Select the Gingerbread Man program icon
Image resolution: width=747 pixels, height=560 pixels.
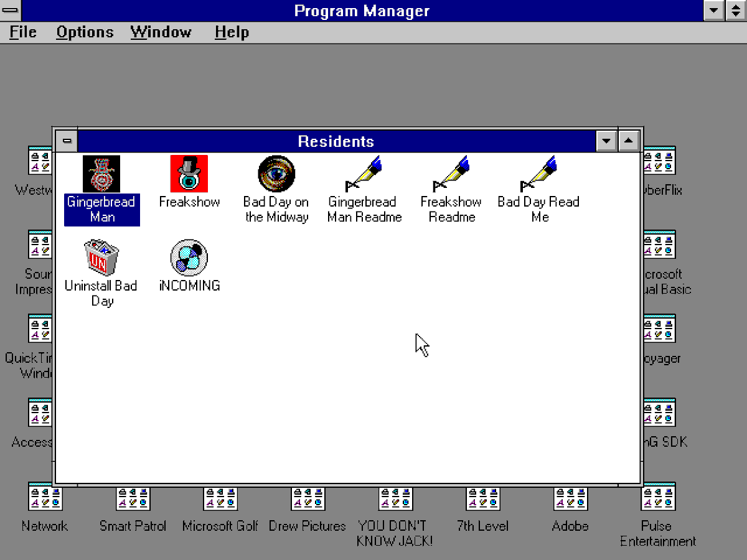coord(101,174)
